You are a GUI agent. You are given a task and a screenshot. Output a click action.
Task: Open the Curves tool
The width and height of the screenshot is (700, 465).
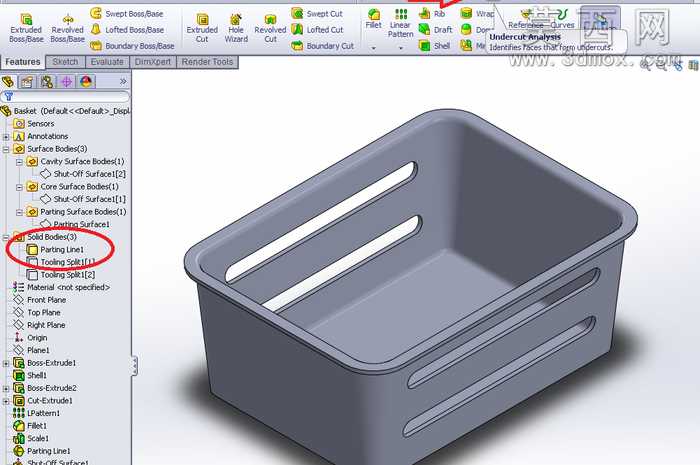[x=562, y=20]
